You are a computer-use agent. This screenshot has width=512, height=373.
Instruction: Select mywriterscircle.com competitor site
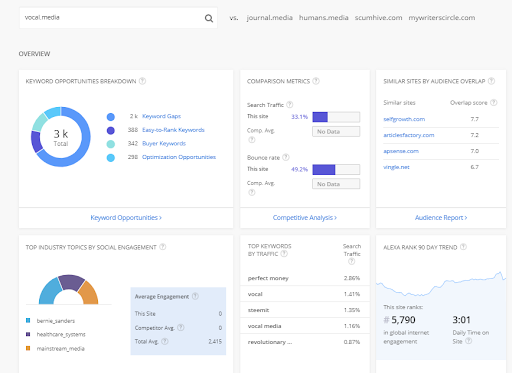tap(442, 18)
